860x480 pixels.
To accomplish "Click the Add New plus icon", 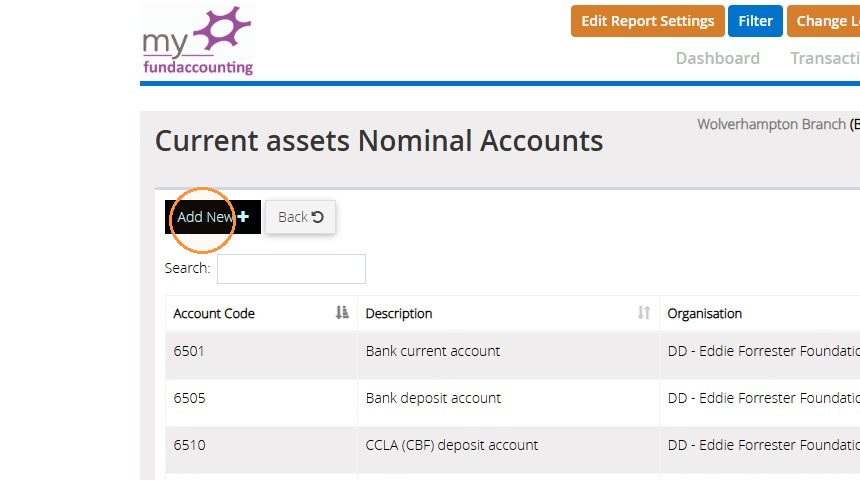I will click(244, 217).
